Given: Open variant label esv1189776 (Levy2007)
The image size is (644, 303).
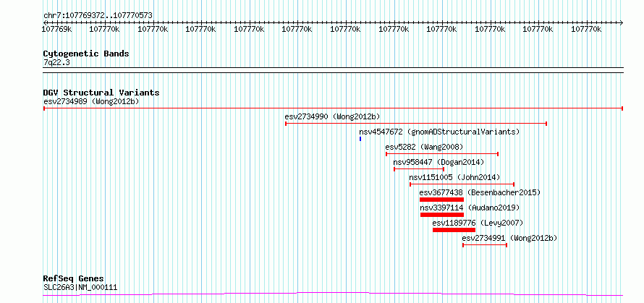Looking at the screenshot, I should tap(478, 223).
